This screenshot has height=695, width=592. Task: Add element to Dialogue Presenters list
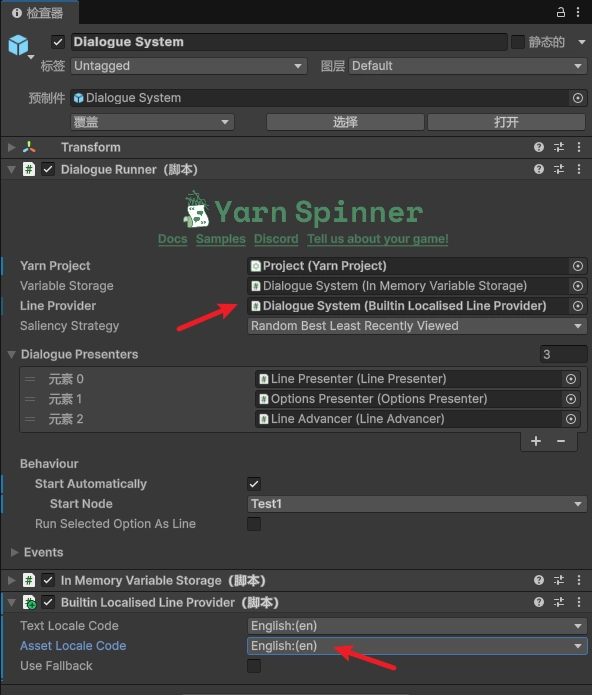coord(536,441)
